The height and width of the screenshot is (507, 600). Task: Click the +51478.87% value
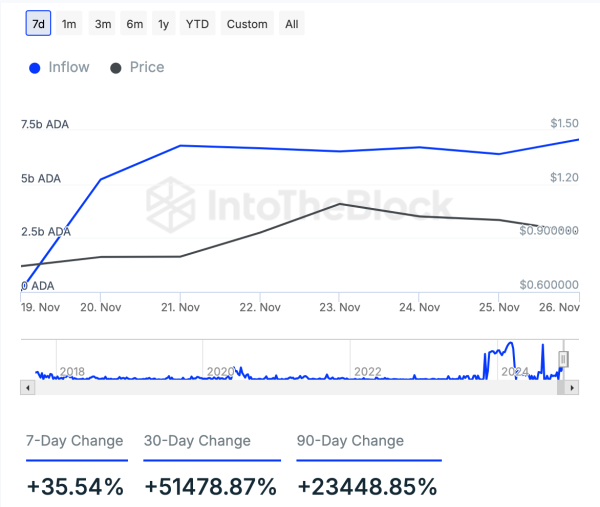210,487
